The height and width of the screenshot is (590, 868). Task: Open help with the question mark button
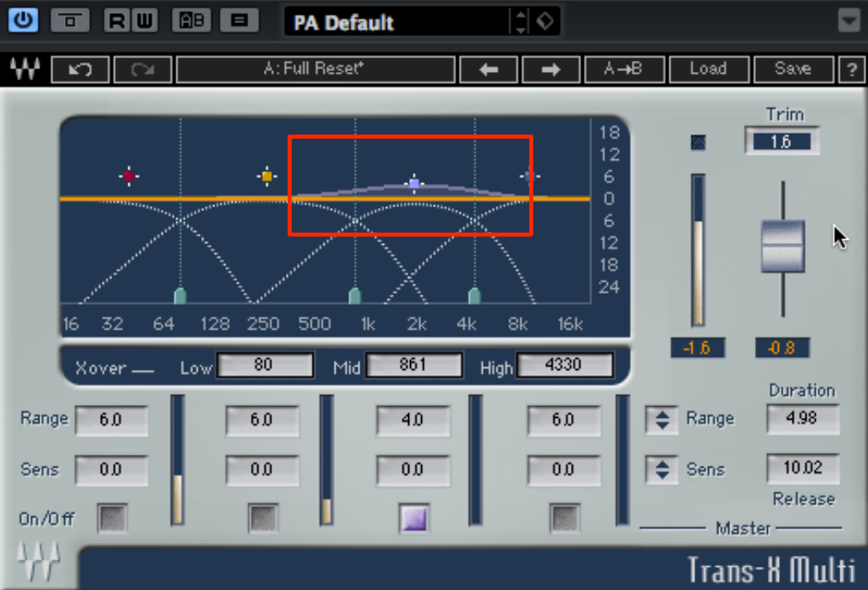(852, 69)
